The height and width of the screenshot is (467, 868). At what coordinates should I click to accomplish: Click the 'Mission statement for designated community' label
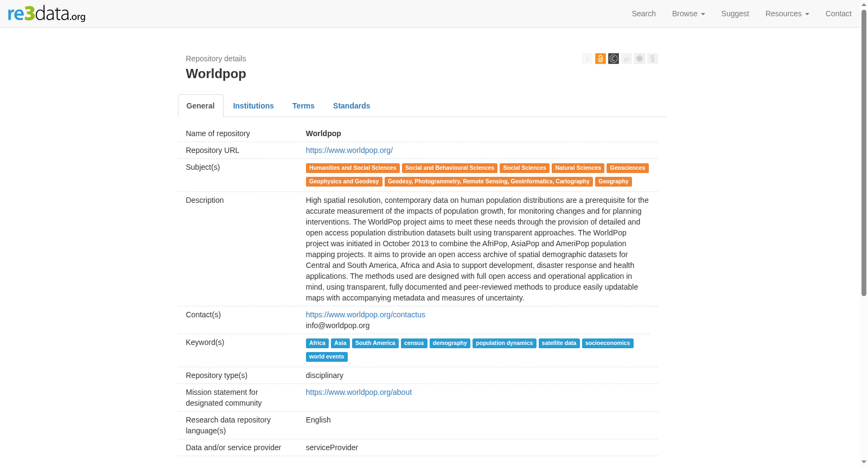tap(224, 398)
